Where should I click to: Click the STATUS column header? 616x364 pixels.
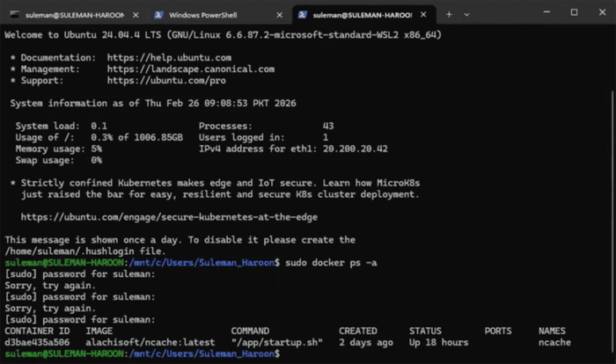425,331
